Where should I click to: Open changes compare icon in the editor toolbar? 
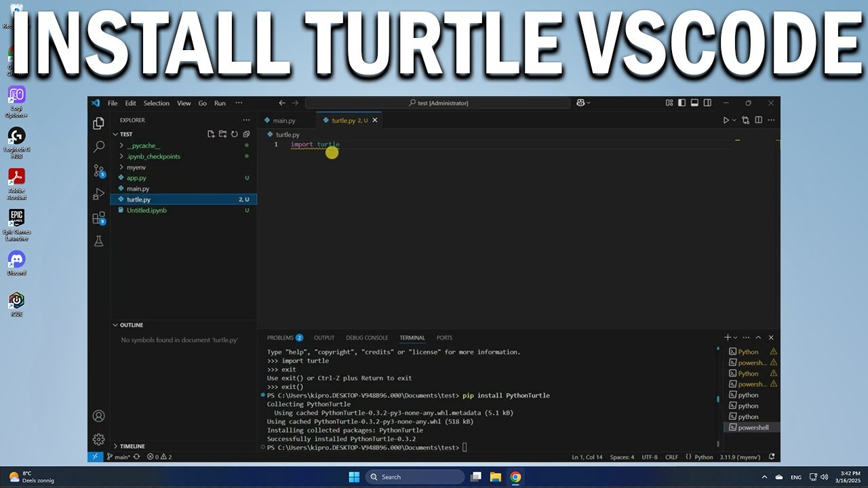pos(746,120)
